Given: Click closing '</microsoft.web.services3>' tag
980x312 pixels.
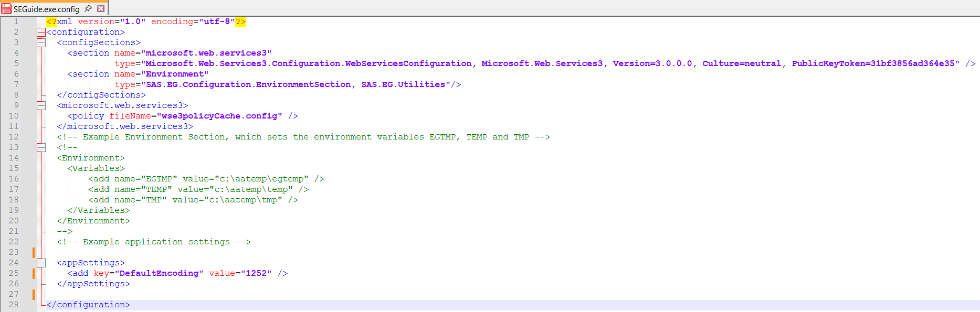Looking at the screenshot, I should [125, 126].
